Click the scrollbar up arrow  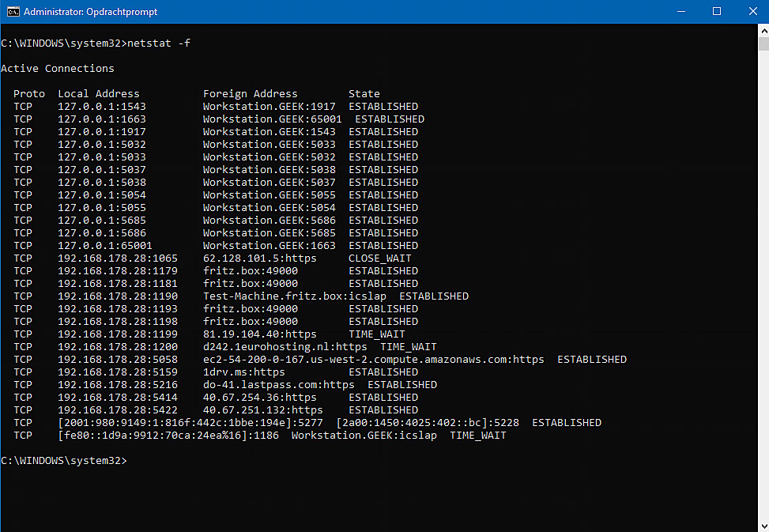[763, 30]
